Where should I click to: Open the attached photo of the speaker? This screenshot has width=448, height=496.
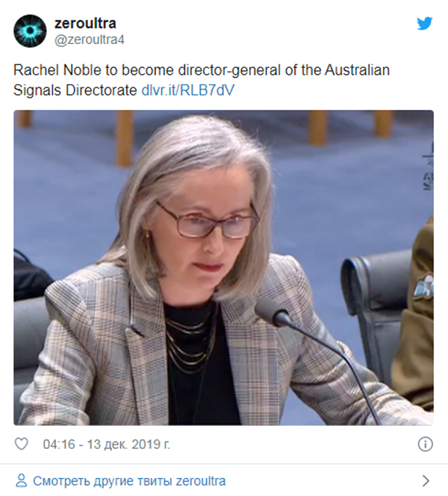click(x=223, y=267)
